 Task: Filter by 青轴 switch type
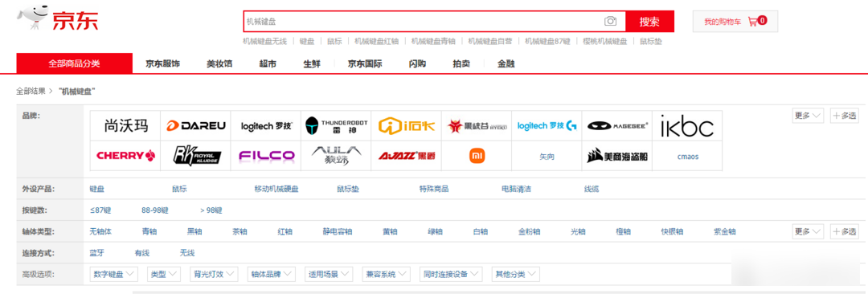coord(149,231)
